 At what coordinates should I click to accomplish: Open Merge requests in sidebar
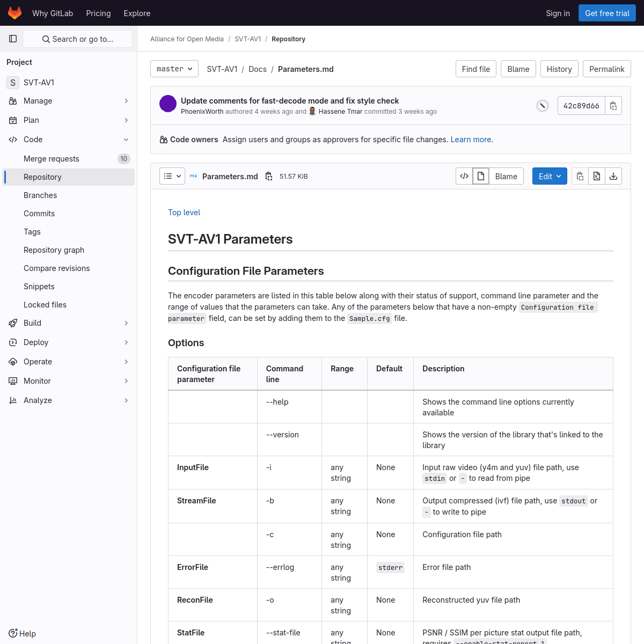click(x=69, y=159)
